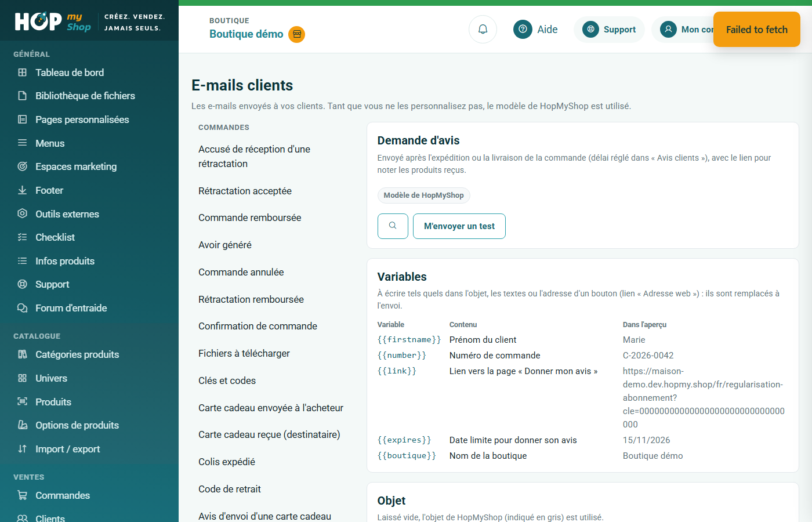Screen dimensions: 812x522
Task: Dismiss the Failed to fetch notification
Action: [757, 30]
